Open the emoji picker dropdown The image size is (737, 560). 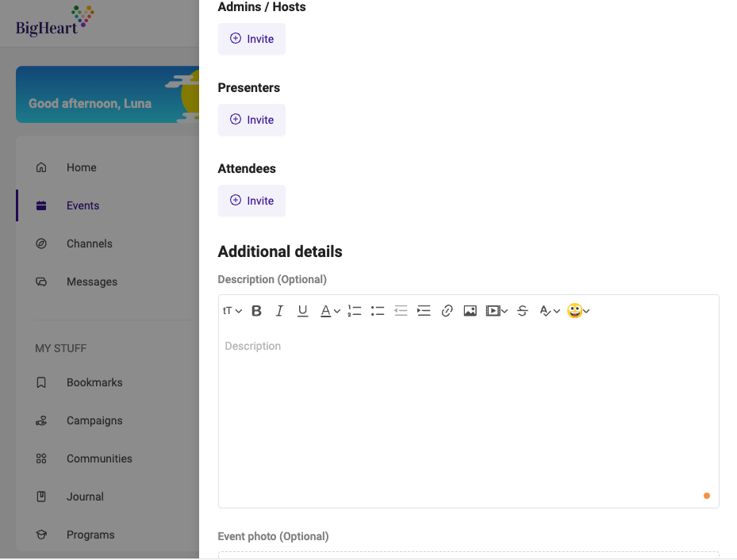(x=578, y=311)
